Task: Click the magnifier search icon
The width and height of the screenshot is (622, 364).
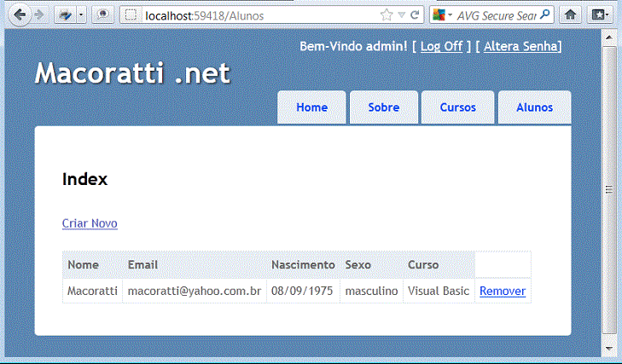Action: 545,14
